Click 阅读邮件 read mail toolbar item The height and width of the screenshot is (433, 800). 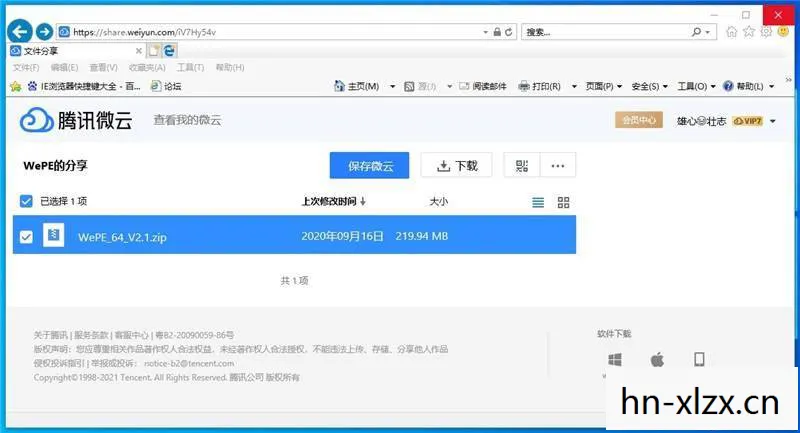coord(483,86)
